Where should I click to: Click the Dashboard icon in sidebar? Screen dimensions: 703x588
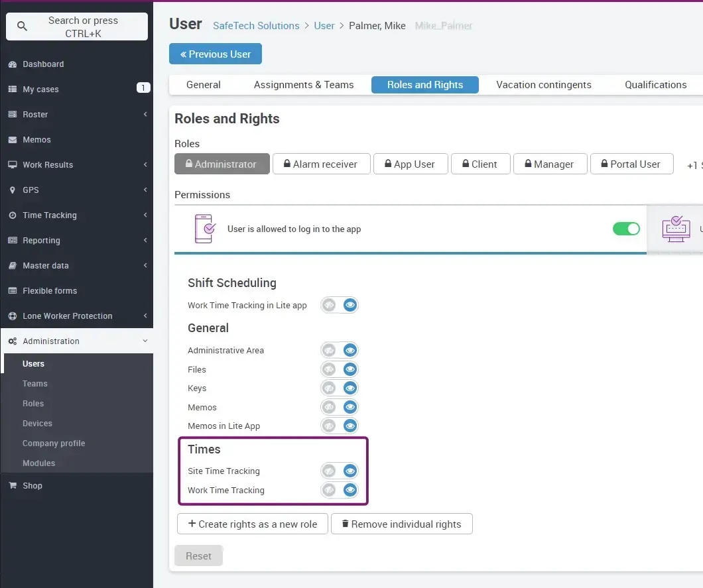(12, 64)
